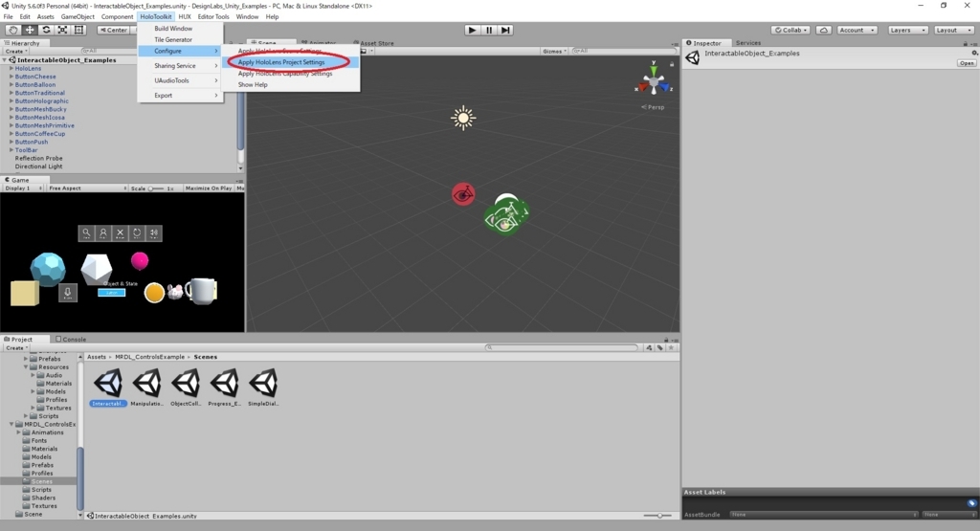This screenshot has height=531, width=980.
Task: Expand ButtonCheese in Hierarchy
Action: point(11,77)
